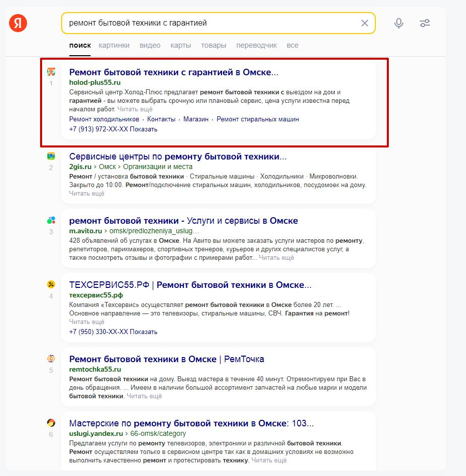The image size is (466, 476).
Task: Switch to the картинки tab
Action: click(x=114, y=46)
